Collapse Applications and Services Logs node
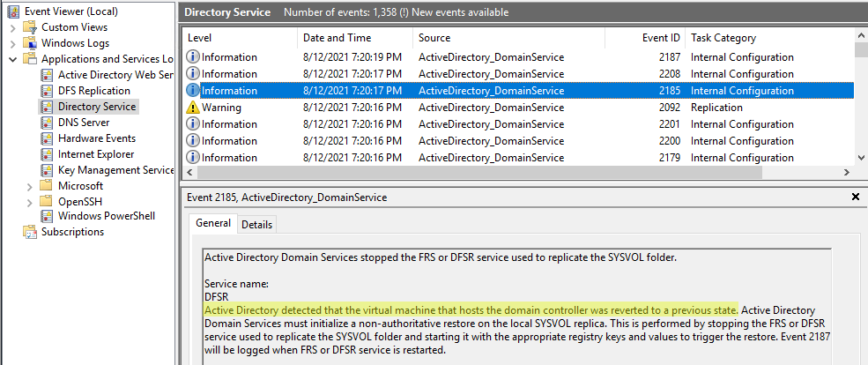Screen dimensions: 868x365 (12, 59)
